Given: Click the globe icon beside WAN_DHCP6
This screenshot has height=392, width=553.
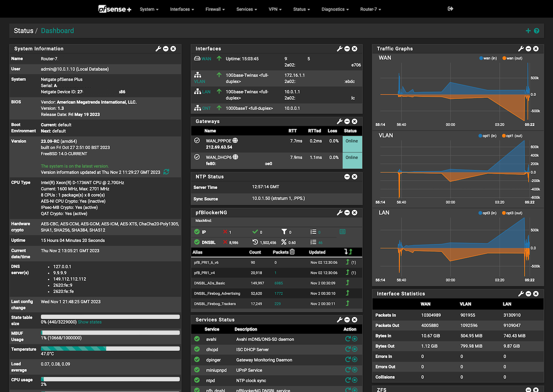Looking at the screenshot, I should point(235,157).
